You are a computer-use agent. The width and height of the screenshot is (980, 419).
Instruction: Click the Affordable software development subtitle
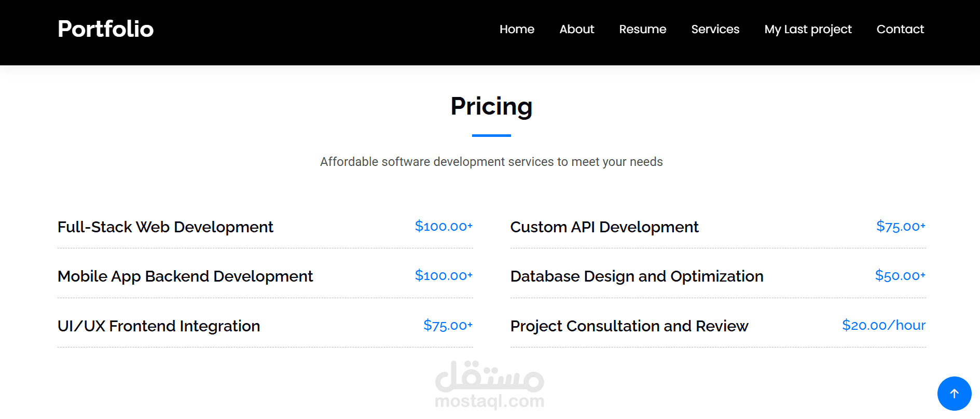(x=491, y=162)
